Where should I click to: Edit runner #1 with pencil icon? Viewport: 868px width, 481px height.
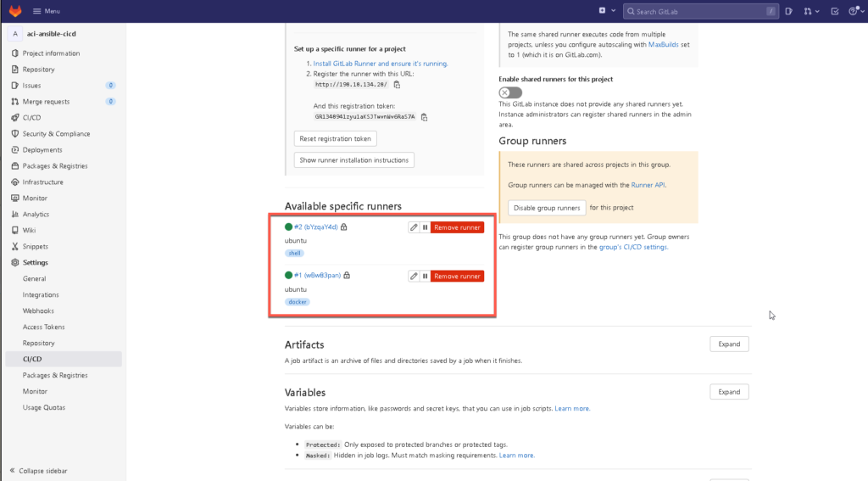414,276
